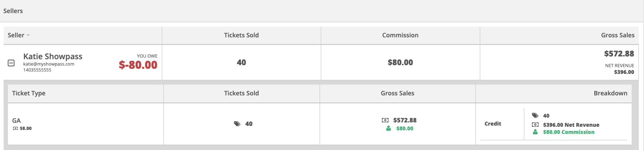Click the Tickets Sold header in the sellers table
Viewport: 644px width, 151px height.
[x=241, y=35]
